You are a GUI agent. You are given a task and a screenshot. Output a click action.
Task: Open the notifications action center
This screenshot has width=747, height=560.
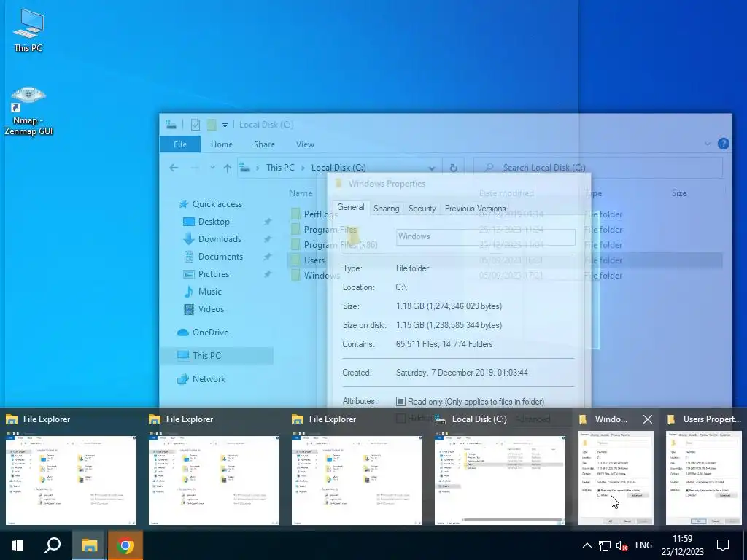pos(723,545)
